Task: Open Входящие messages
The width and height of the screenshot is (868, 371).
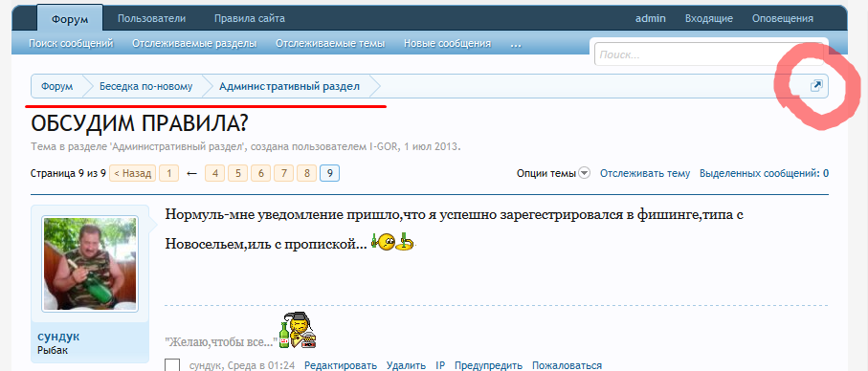Action: point(708,18)
